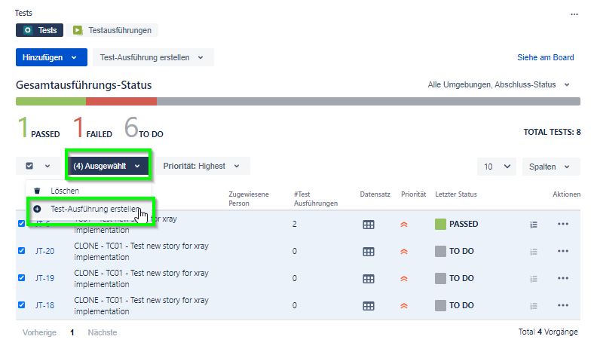Open the JT-20 issue link
591x364 pixels.
[x=45, y=251]
